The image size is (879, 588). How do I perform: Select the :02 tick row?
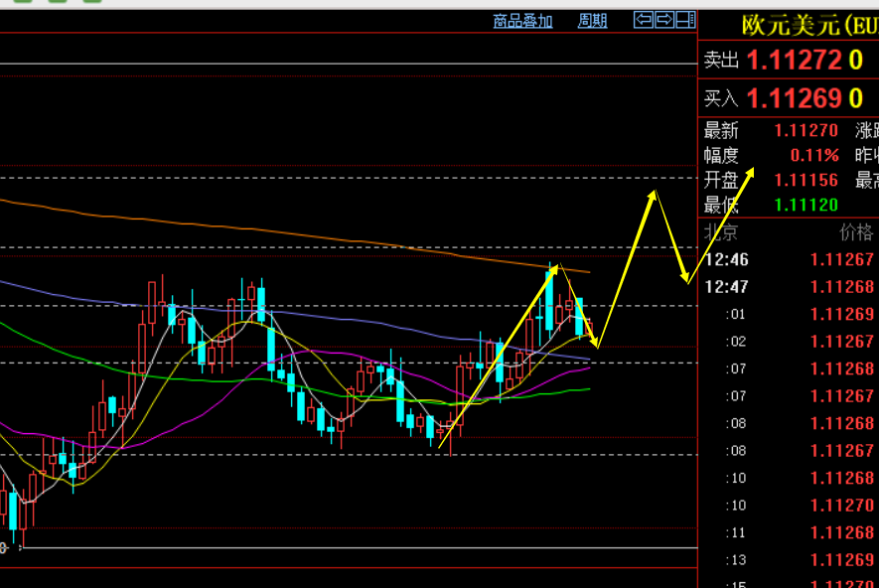[x=789, y=342]
